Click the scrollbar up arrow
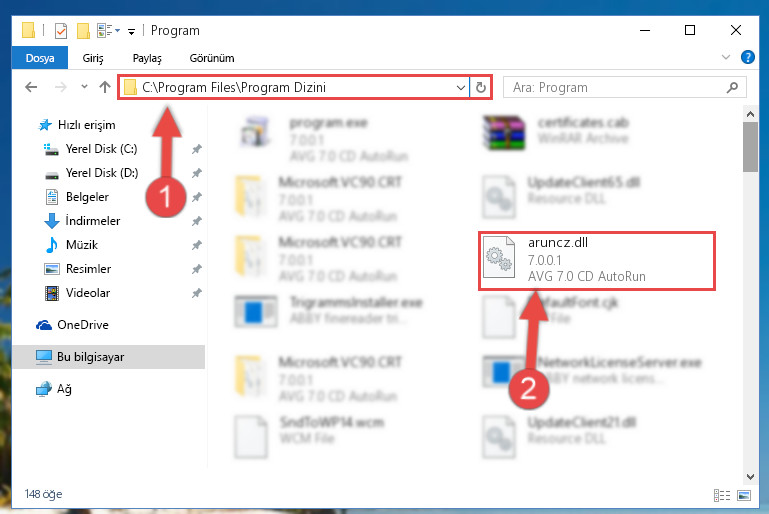This screenshot has height=514, width=769. (x=750, y=114)
